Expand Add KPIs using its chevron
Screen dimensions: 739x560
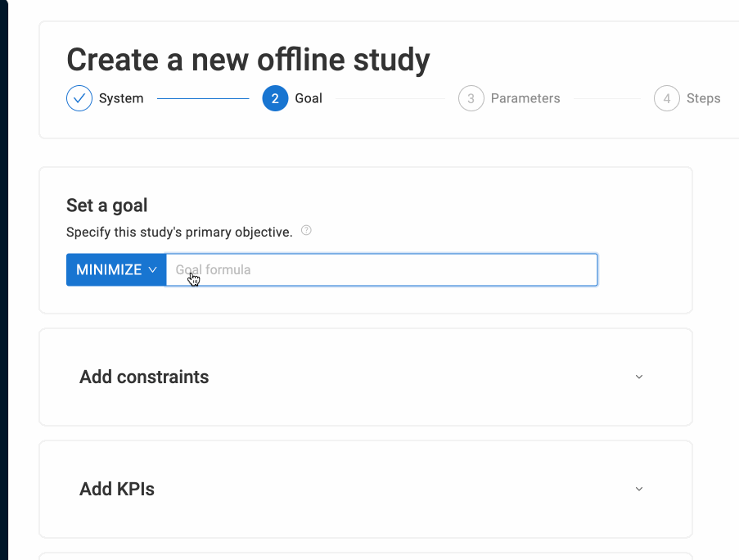[639, 489]
